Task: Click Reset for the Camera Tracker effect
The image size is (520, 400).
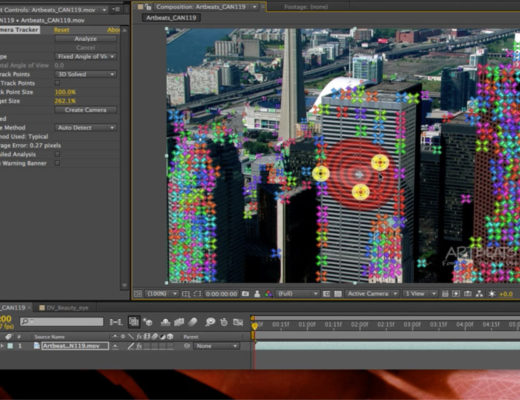Action: point(62,30)
